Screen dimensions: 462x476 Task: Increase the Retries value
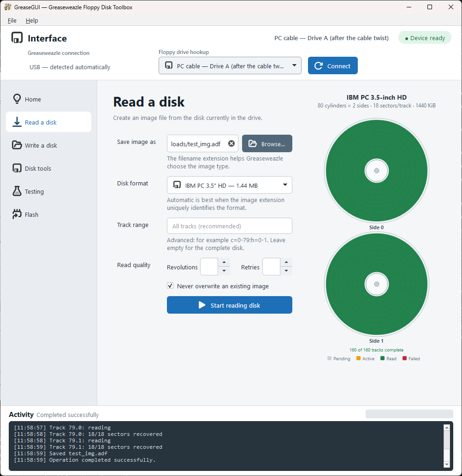pos(286,262)
